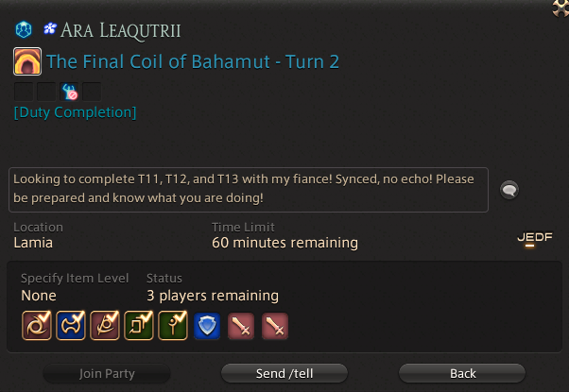Viewport: 569px width, 392px height.
Task: Click the home world icon near recruiter name
Action: point(24,29)
